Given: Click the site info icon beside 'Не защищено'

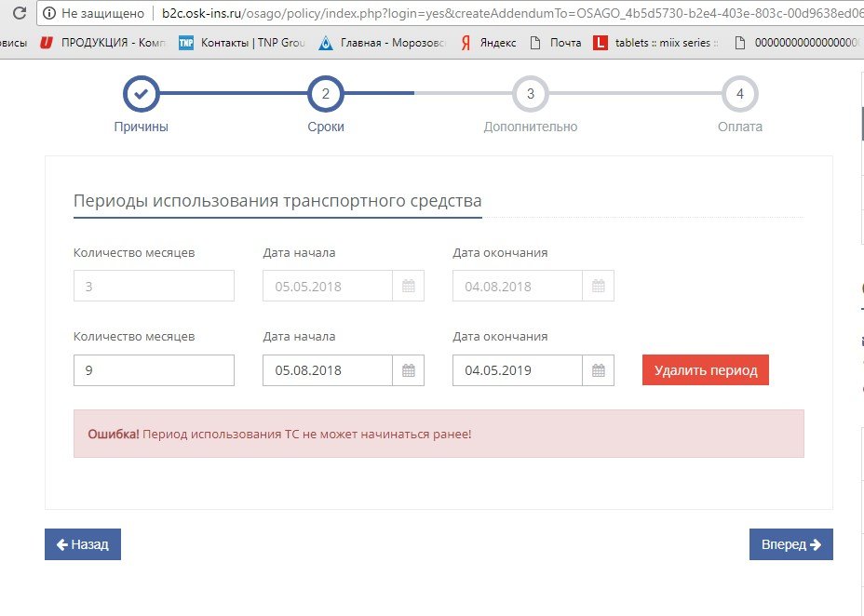Looking at the screenshot, I should coord(48,13).
